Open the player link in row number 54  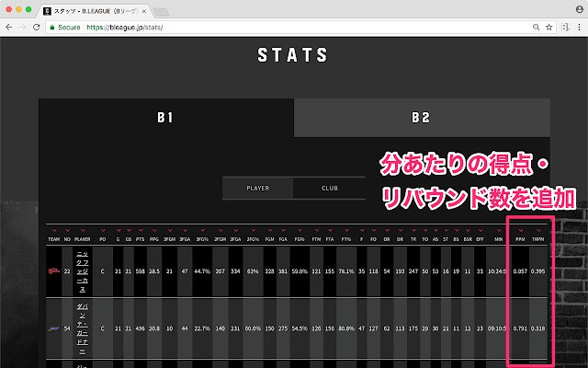tap(82, 328)
